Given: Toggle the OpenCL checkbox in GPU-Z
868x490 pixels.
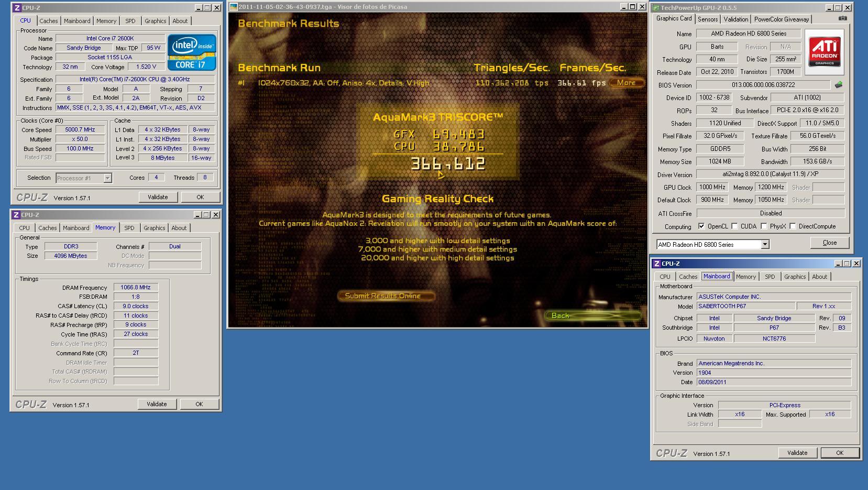Looking at the screenshot, I should pos(701,226).
